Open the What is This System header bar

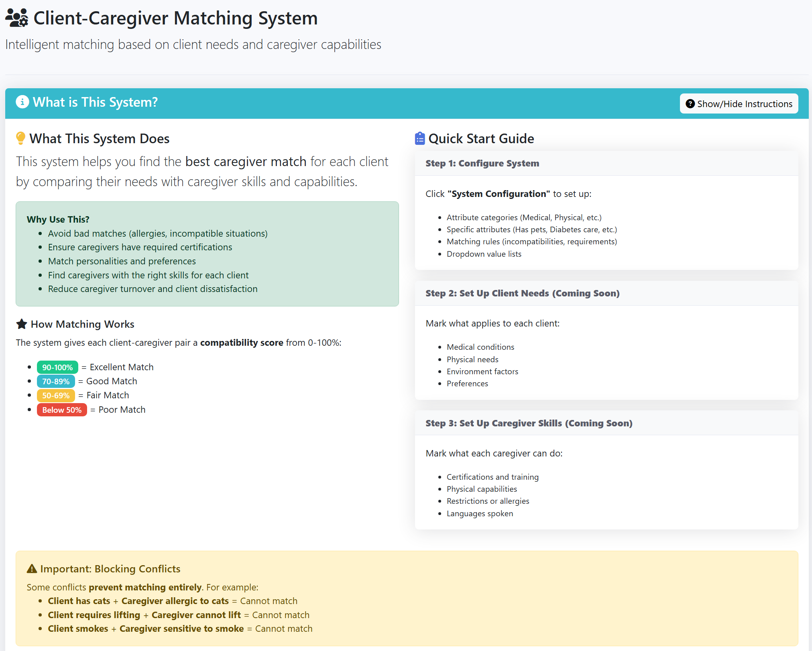[95, 102]
